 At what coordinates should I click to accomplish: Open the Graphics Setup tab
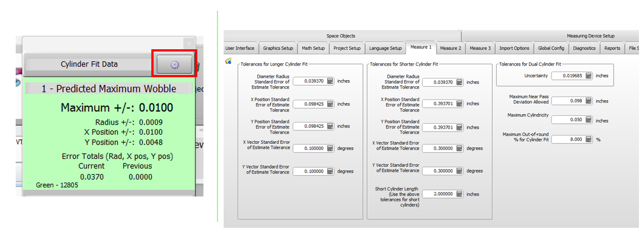pyautogui.click(x=278, y=48)
